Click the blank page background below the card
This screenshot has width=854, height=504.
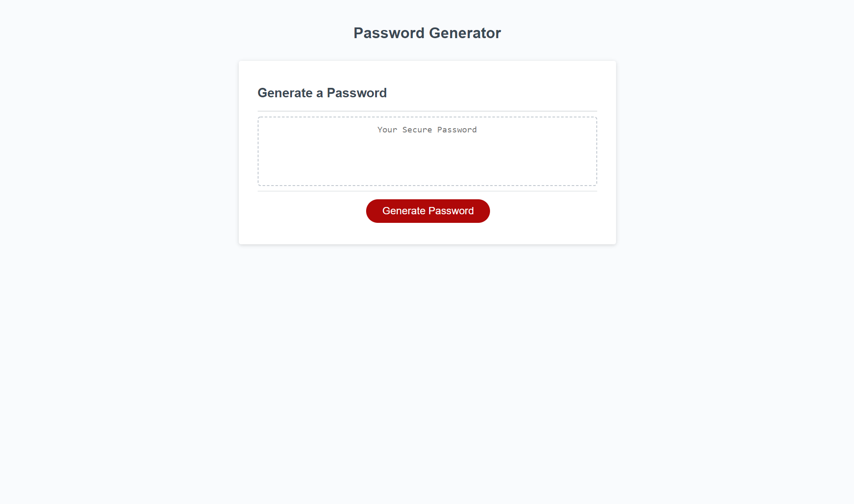pos(427,364)
